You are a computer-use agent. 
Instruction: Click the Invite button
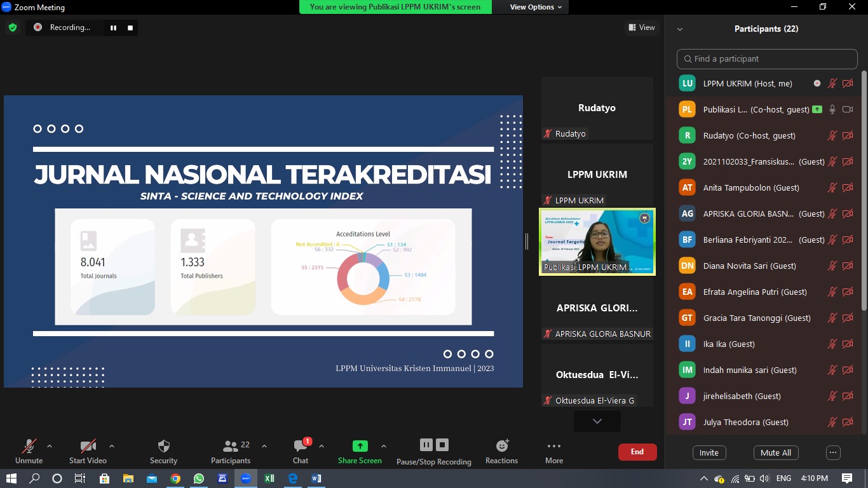click(709, 453)
